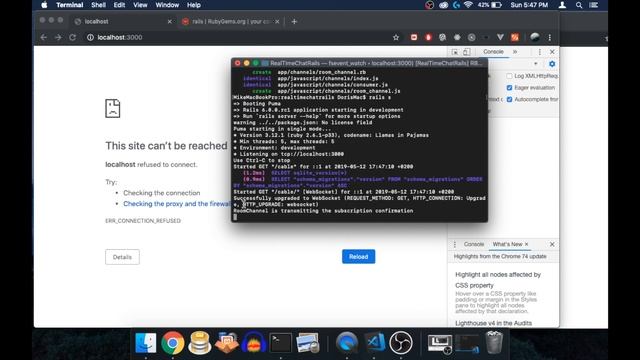Click the Sun 5:47 PM clock
The image size is (640, 360).
tap(529, 5)
